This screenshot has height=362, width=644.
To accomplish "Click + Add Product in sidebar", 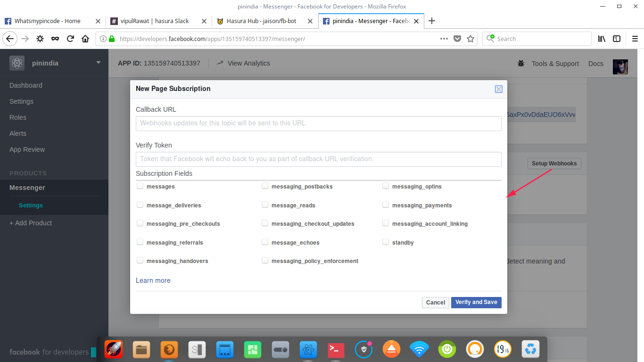I will click(x=31, y=223).
